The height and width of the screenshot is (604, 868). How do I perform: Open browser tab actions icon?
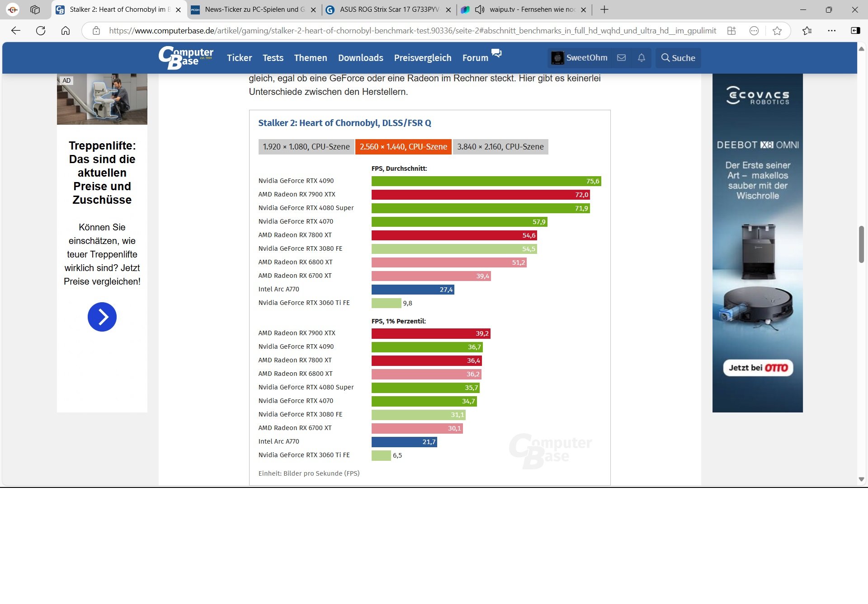tap(35, 9)
